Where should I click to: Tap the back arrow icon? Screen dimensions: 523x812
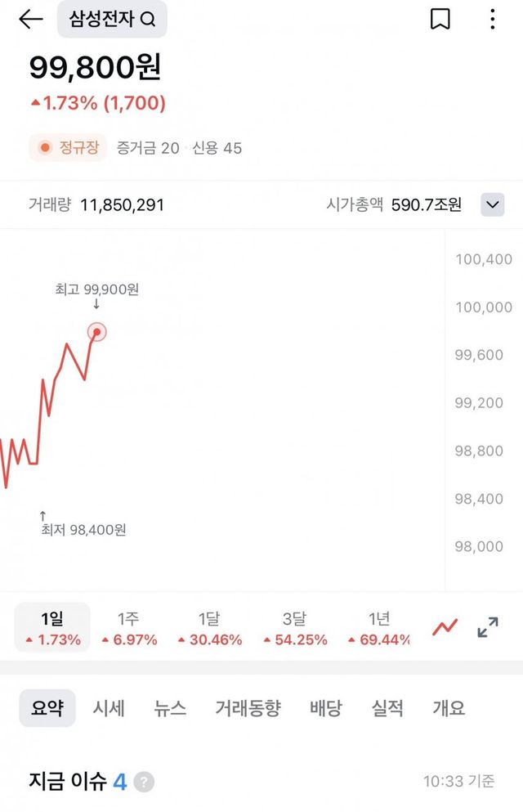[30, 20]
